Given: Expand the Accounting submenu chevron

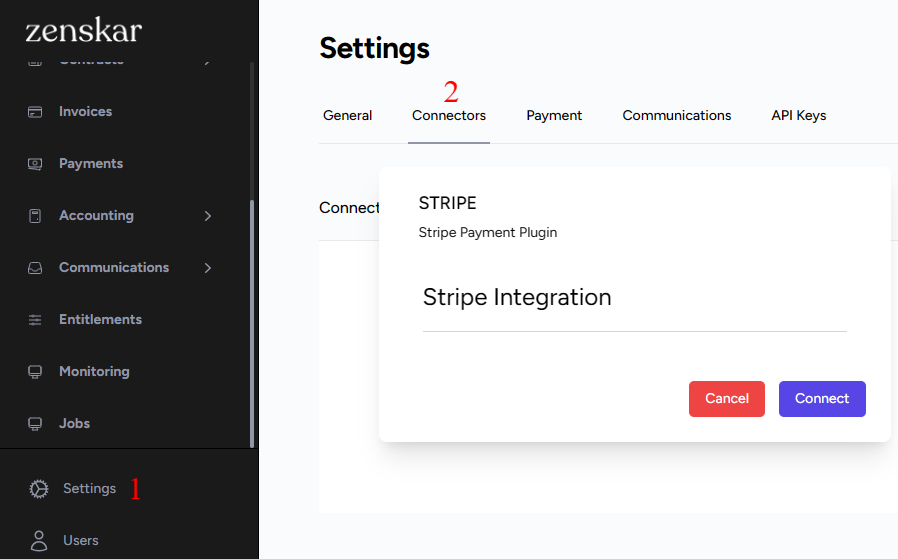Looking at the screenshot, I should point(208,216).
